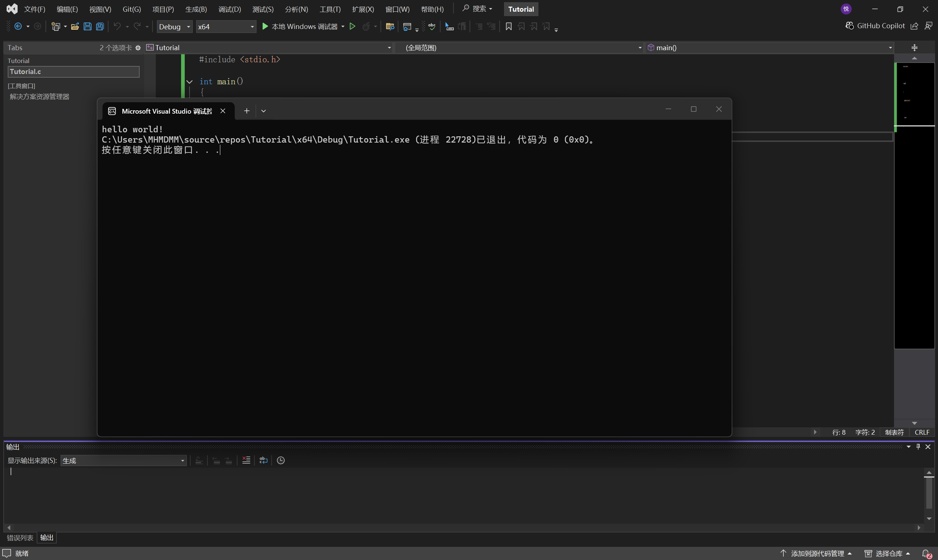Click the CRLF line ending indicator
The width and height of the screenshot is (938, 560).
coord(922,432)
